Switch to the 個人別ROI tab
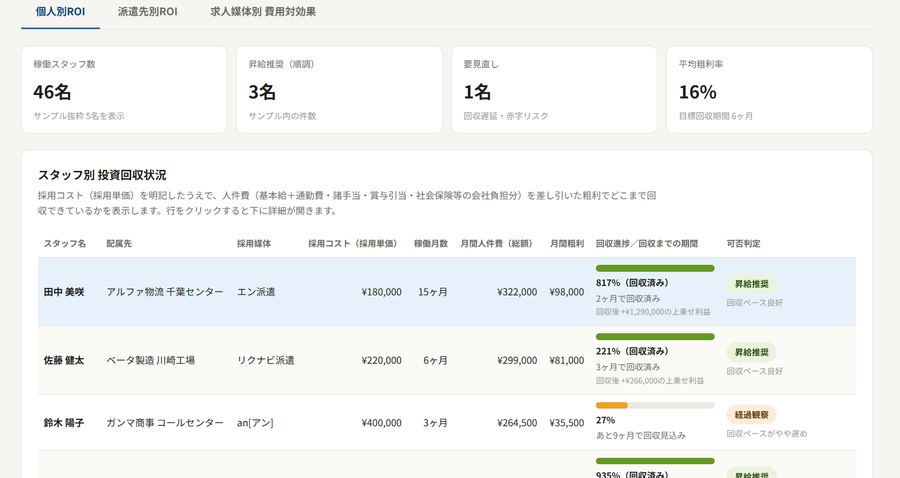 60,11
